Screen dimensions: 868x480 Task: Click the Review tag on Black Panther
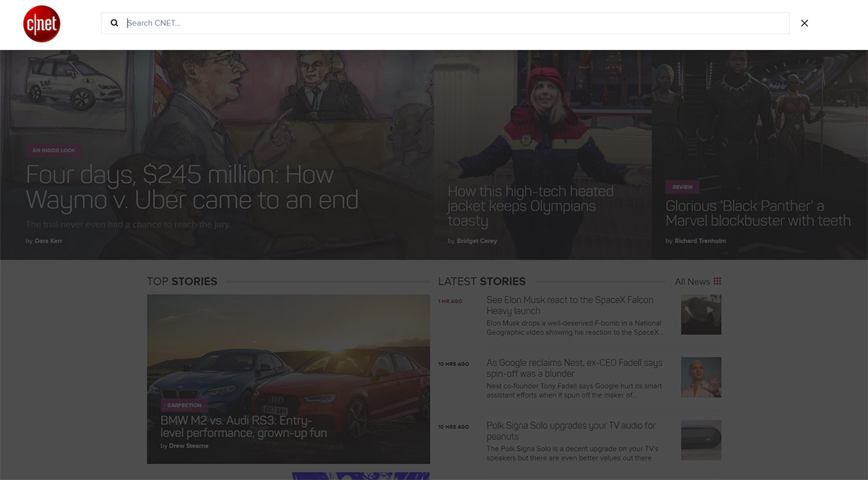(x=682, y=187)
